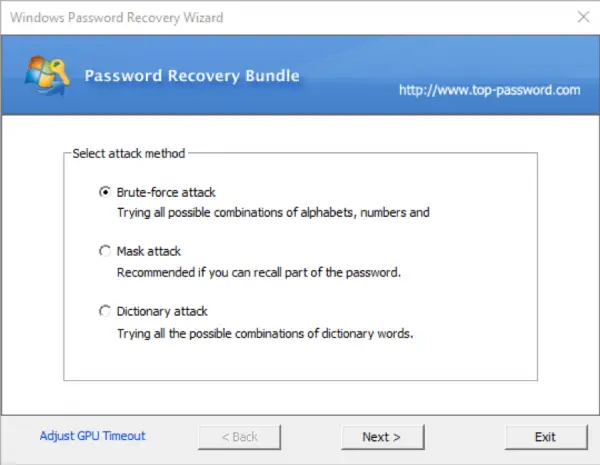
Task: Select the Brute-force attack radio button
Action: (x=105, y=191)
